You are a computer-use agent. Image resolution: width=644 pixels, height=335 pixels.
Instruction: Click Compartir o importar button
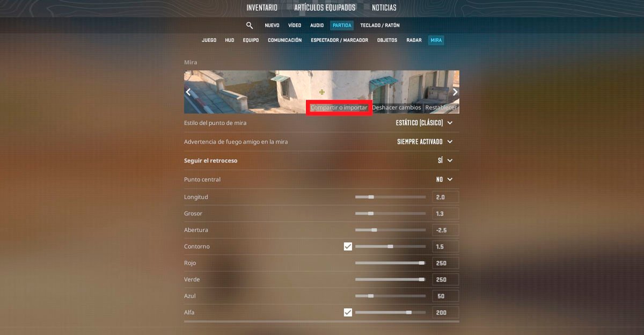click(339, 107)
